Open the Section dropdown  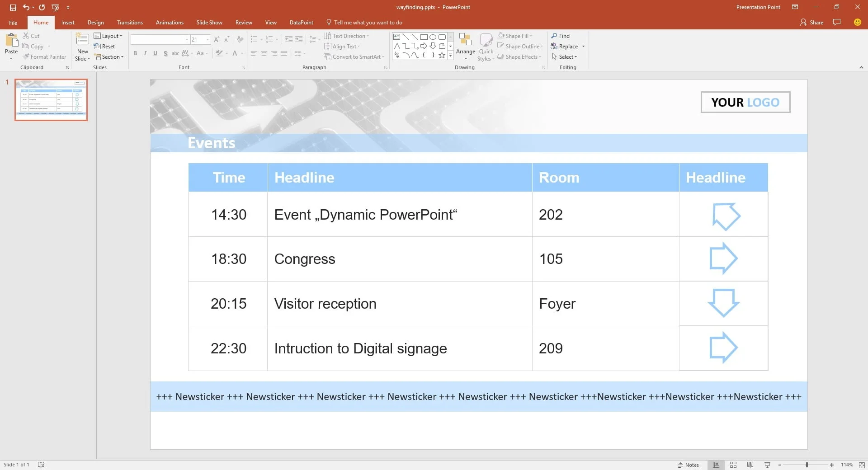[x=109, y=57]
